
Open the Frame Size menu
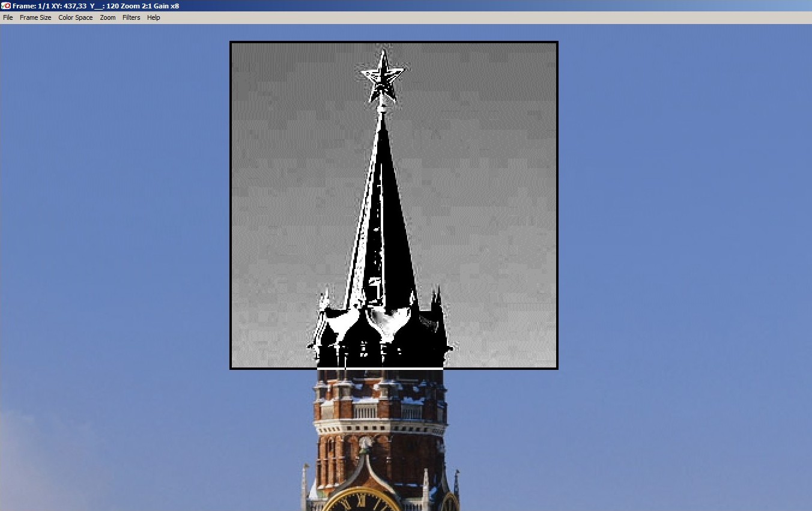coord(35,17)
